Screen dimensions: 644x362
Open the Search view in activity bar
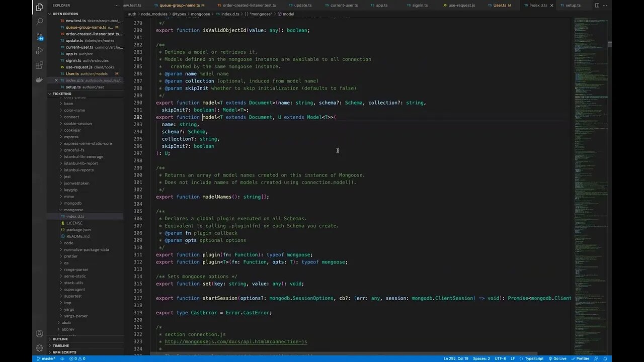39,22
